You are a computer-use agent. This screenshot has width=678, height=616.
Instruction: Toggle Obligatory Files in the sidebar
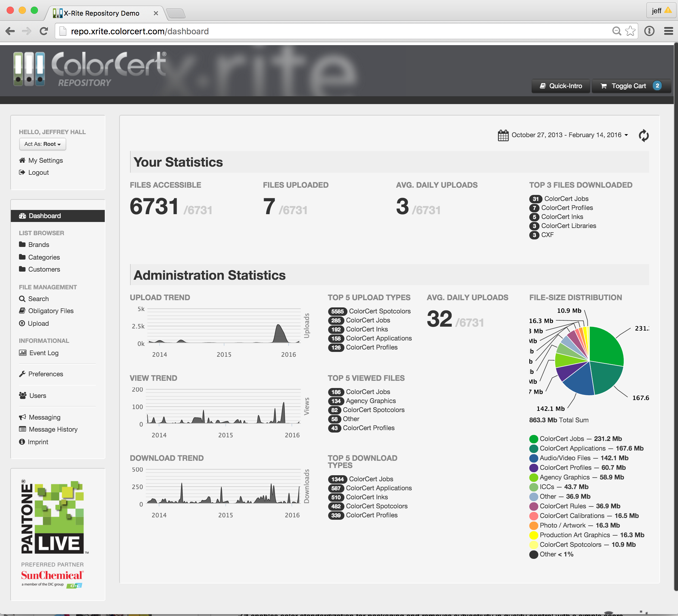point(22,310)
